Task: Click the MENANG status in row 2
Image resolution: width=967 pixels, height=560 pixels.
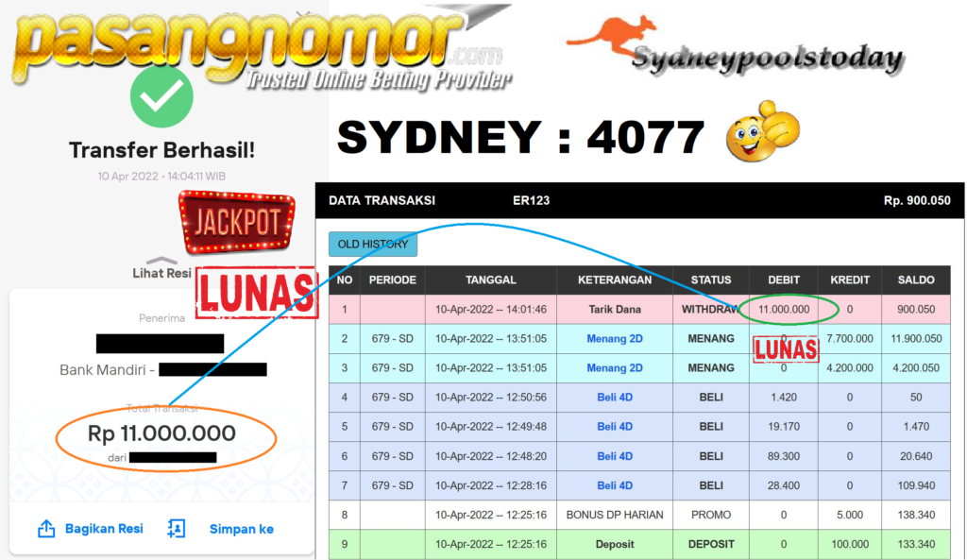Action: 710,339
